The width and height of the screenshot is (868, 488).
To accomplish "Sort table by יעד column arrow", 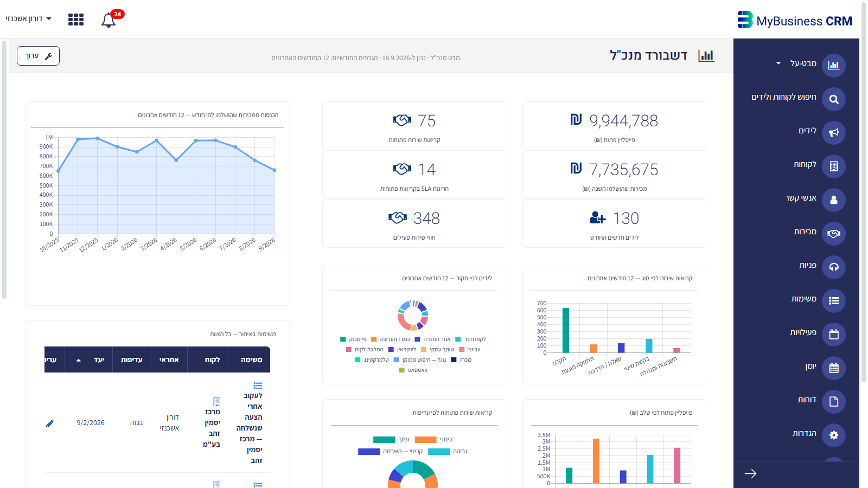I will pyautogui.click(x=79, y=360).
